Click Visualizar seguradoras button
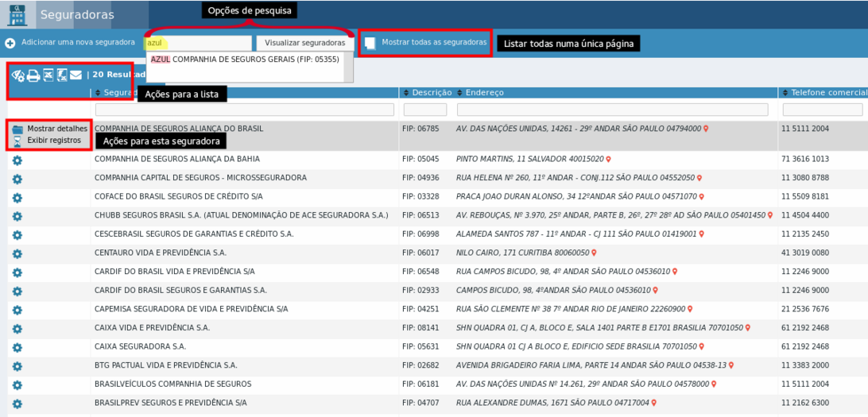This screenshot has width=868, height=417. coord(305,43)
